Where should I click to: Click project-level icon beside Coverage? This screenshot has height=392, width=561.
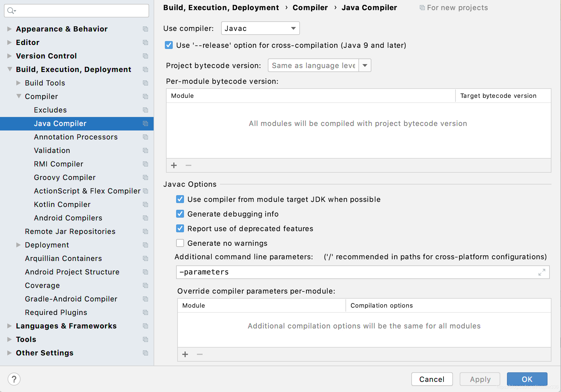click(145, 285)
